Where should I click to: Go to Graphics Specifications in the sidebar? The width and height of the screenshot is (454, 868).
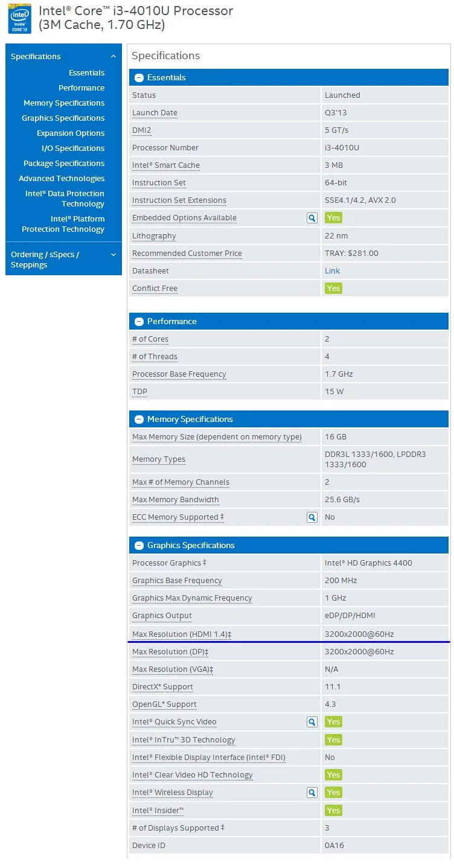click(x=63, y=118)
